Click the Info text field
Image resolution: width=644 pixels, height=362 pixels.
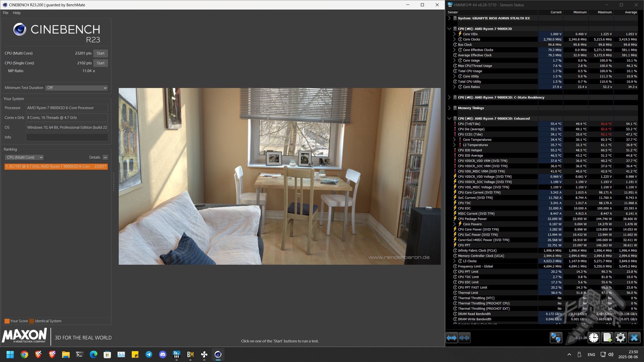67,137
